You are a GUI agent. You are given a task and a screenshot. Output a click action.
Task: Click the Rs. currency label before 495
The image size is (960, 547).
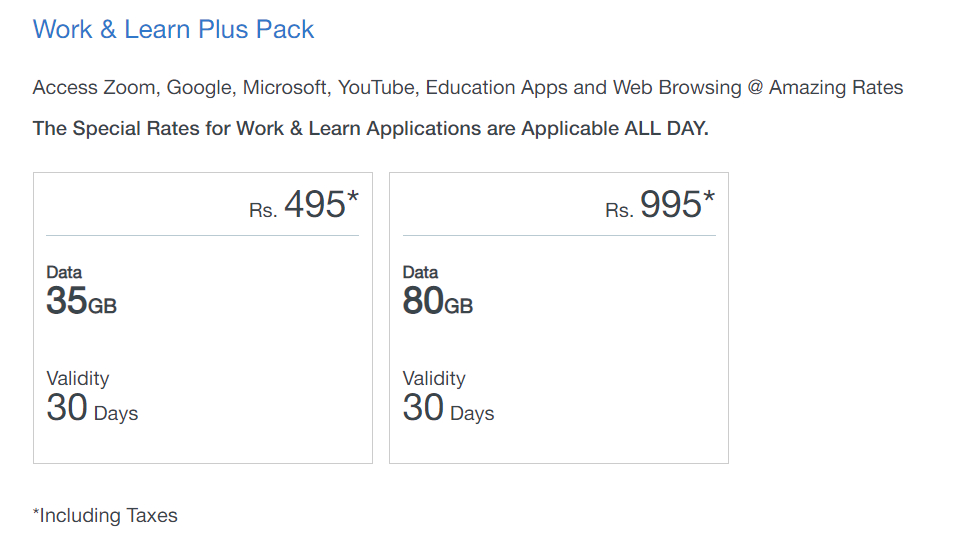tap(262, 212)
